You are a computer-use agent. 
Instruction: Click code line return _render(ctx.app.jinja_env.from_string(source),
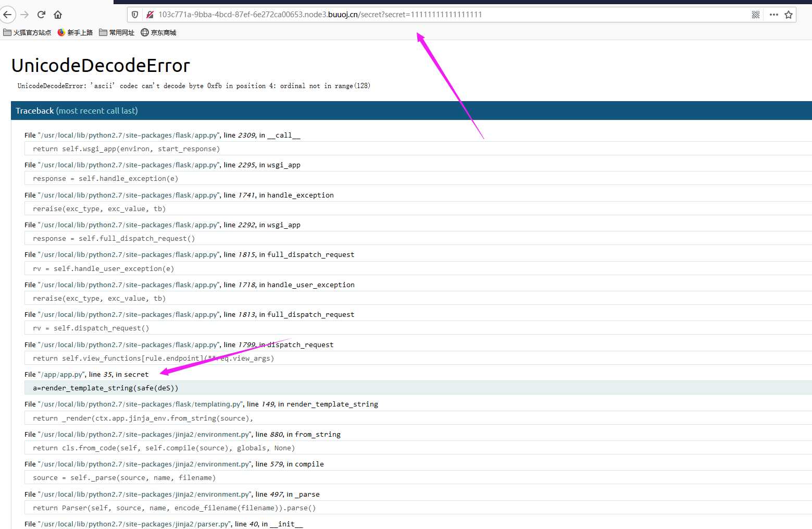pos(418,419)
